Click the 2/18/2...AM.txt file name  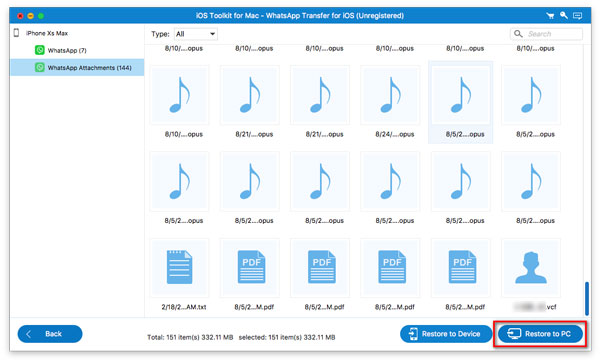[x=184, y=307]
